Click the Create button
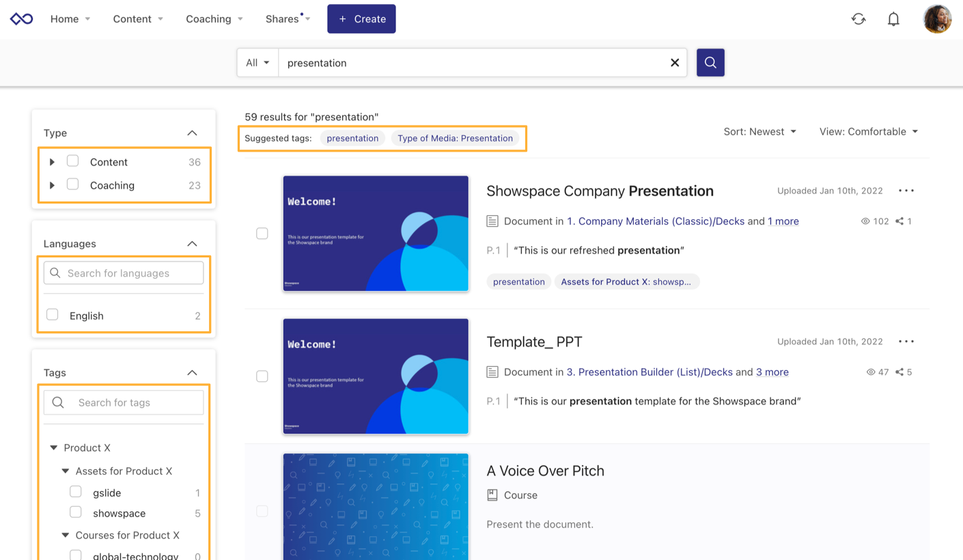 [x=361, y=19]
